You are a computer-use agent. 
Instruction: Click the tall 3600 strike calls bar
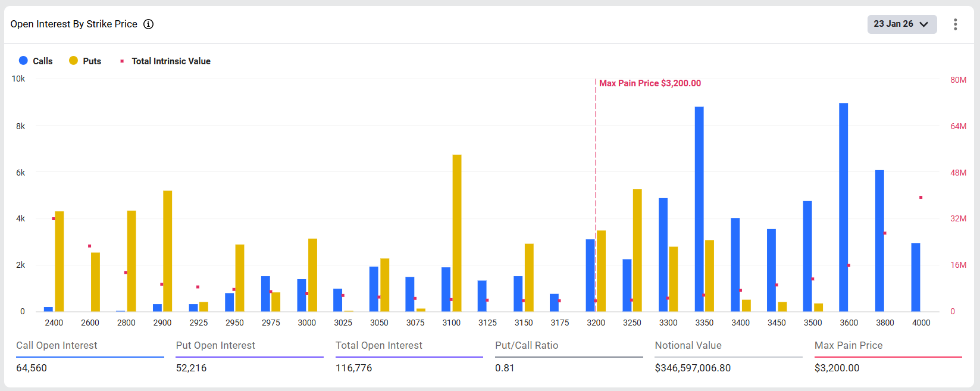pos(844,207)
